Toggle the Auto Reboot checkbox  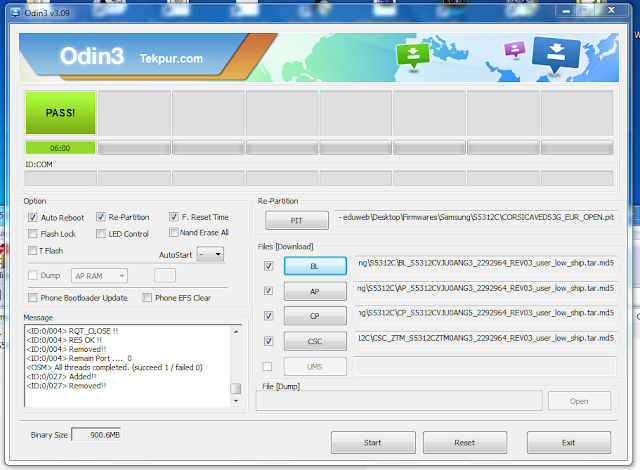point(33,217)
